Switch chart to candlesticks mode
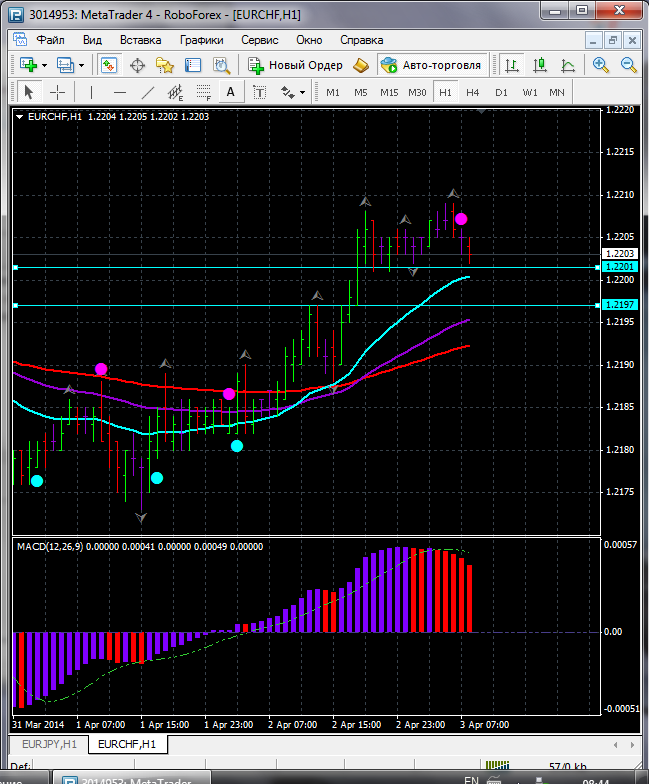 pos(540,65)
